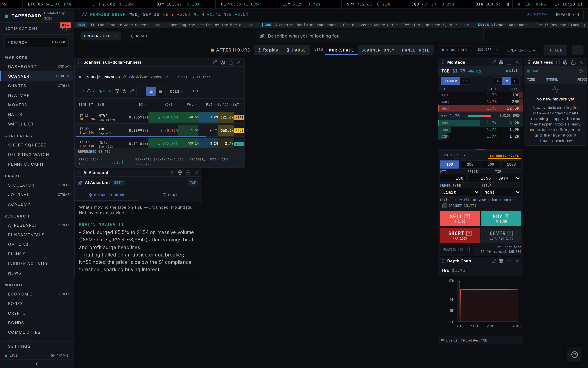Enable the Bracket (SL/TP) checkbox

pyautogui.click(x=445, y=206)
